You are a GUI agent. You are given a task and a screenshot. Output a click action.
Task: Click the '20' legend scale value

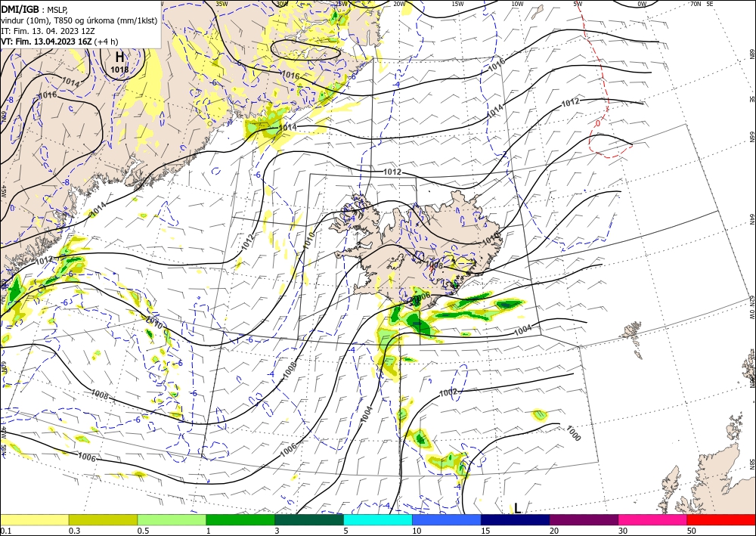coord(554,531)
